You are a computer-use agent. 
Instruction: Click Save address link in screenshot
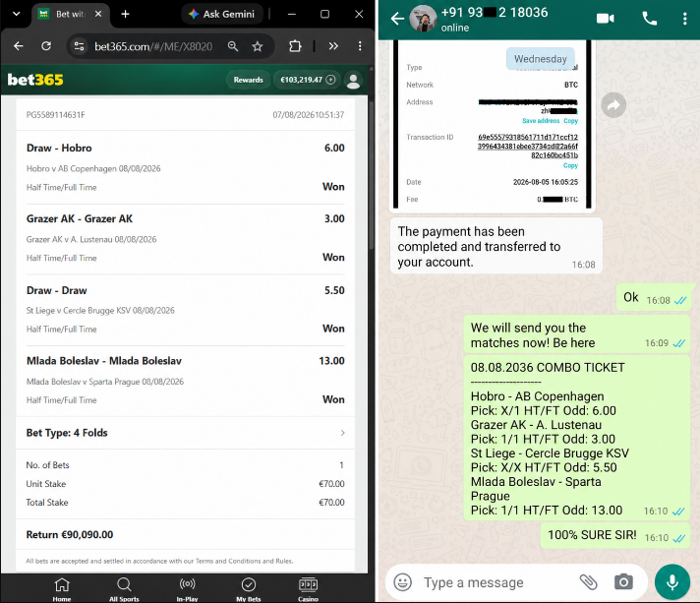tap(541, 121)
